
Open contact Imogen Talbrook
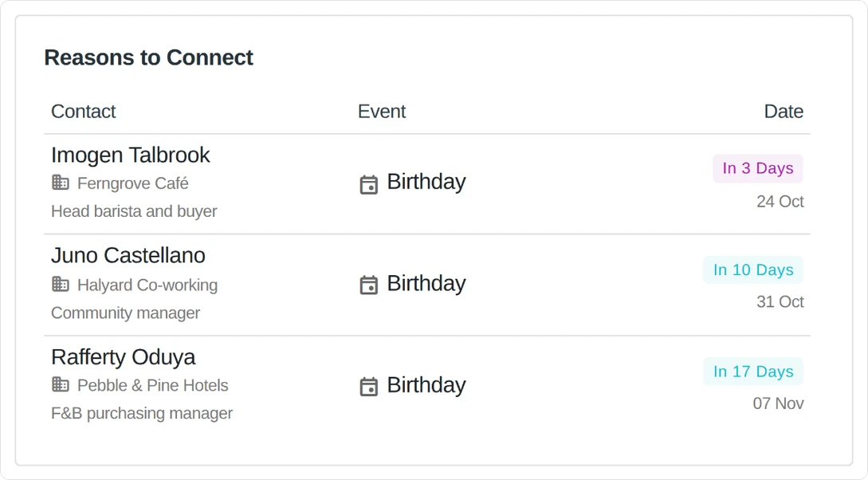pyautogui.click(x=131, y=155)
